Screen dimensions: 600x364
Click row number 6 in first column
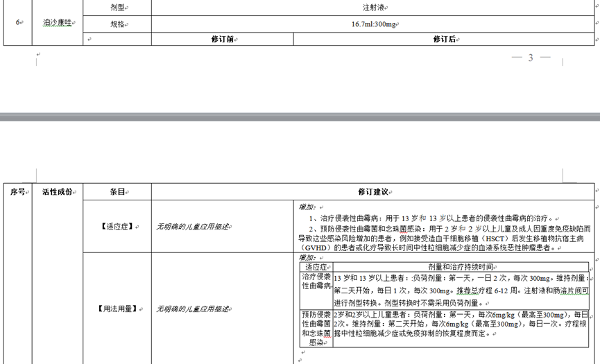[17, 23]
